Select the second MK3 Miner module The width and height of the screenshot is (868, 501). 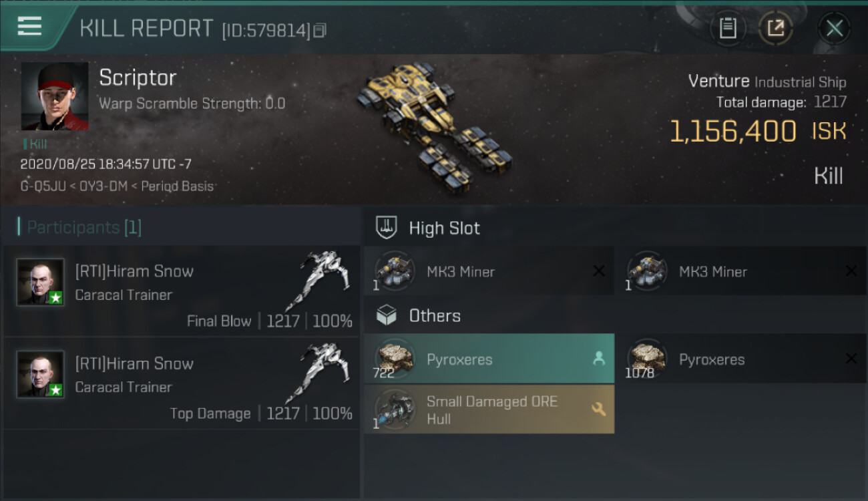(x=741, y=271)
